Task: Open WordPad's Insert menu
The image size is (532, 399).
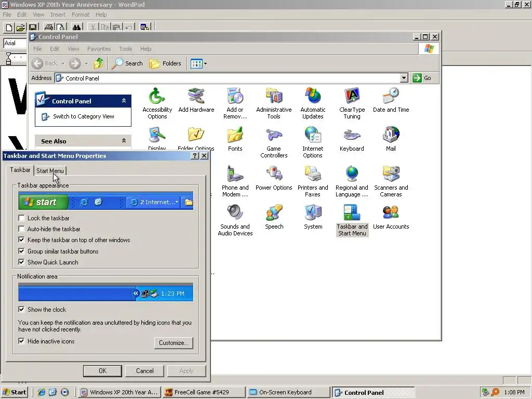Action: (58, 15)
